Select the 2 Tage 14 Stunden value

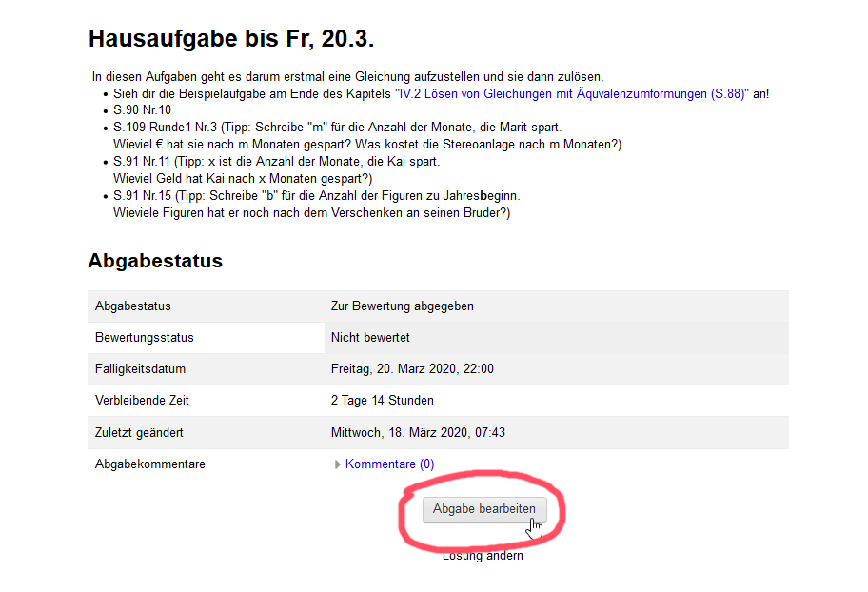tap(382, 401)
